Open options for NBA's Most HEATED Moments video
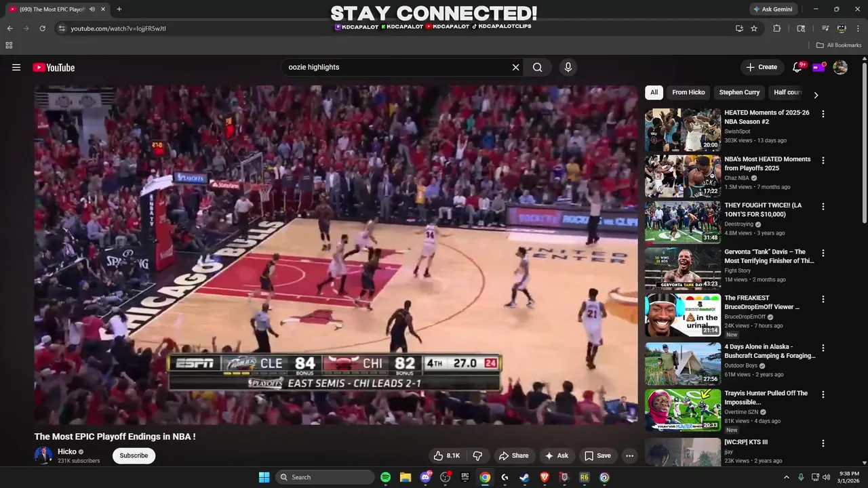This screenshot has width=868, height=488. 823,161
